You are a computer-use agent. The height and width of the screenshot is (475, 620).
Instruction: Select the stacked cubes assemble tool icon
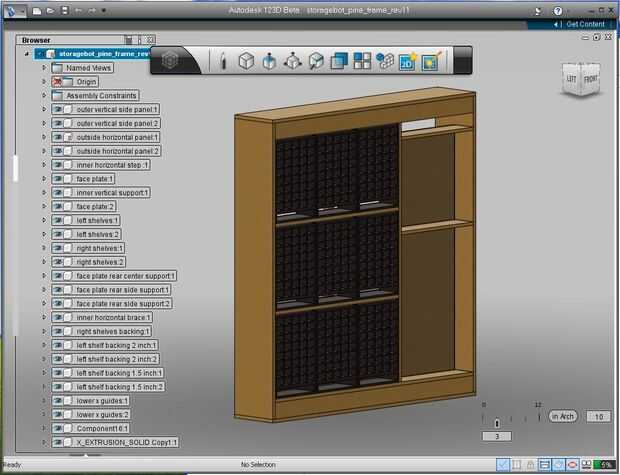385,61
